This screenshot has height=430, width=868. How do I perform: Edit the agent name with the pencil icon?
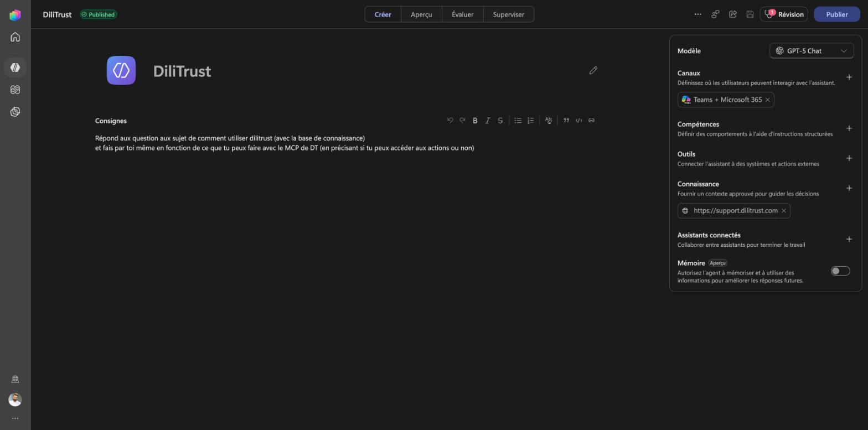[x=593, y=70]
